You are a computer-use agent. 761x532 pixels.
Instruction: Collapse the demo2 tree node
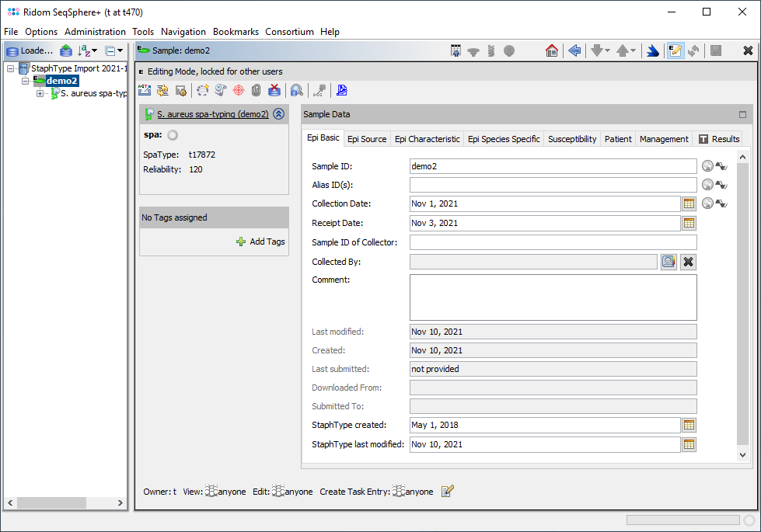point(25,81)
